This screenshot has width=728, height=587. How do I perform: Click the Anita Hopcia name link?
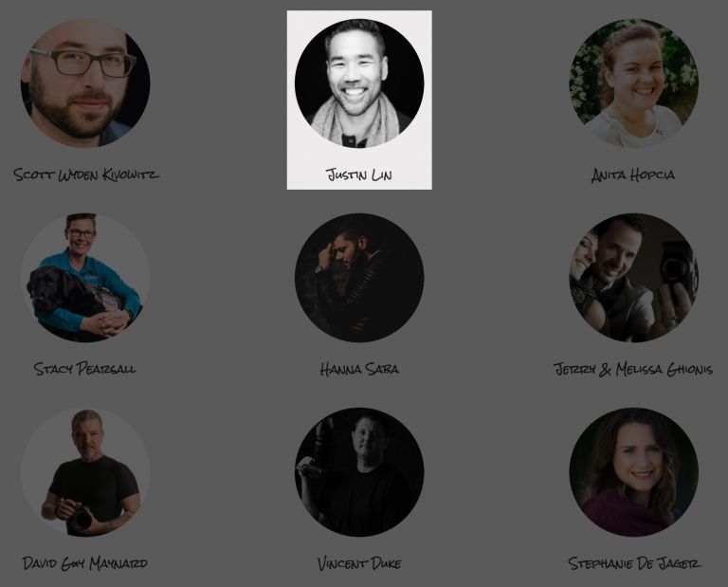click(x=633, y=175)
